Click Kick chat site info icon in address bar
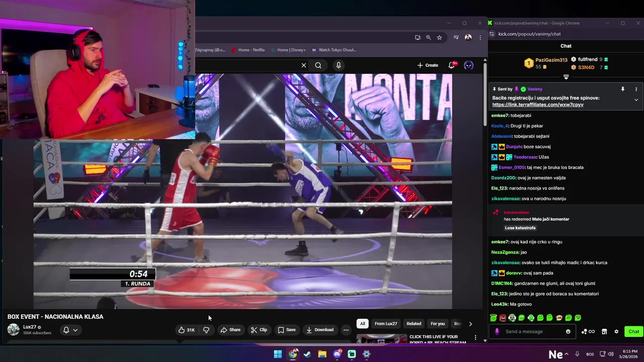Screen dimensions: 644x362 pyautogui.click(x=492, y=34)
